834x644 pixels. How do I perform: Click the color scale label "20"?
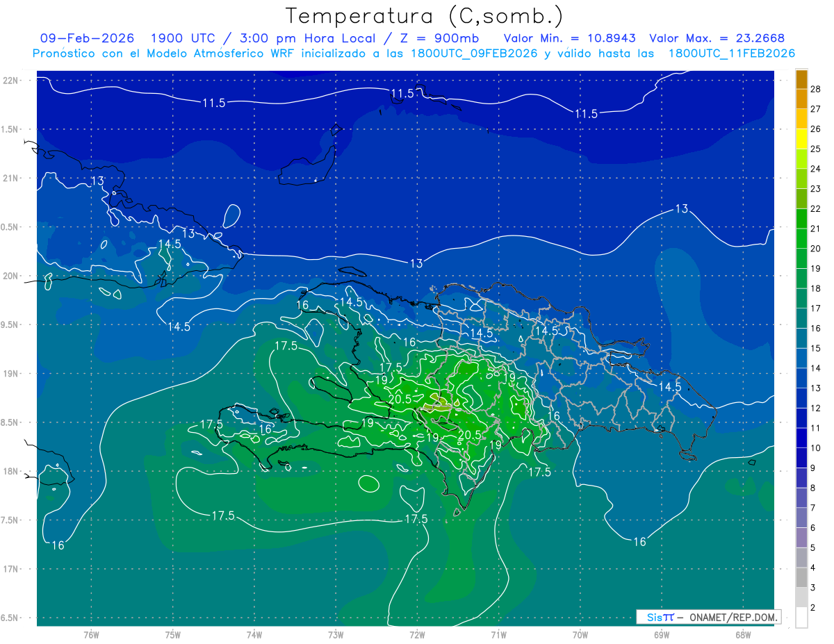(816, 249)
